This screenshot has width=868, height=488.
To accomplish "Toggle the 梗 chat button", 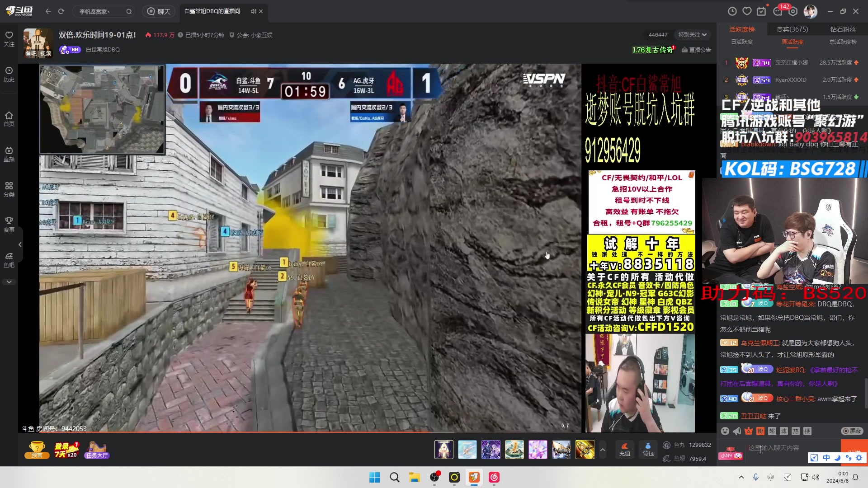I will coord(807,431).
